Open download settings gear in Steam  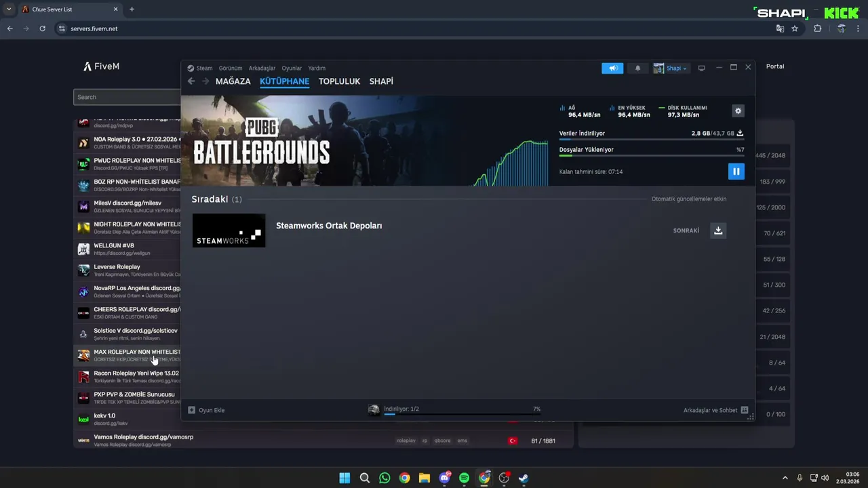[738, 111]
